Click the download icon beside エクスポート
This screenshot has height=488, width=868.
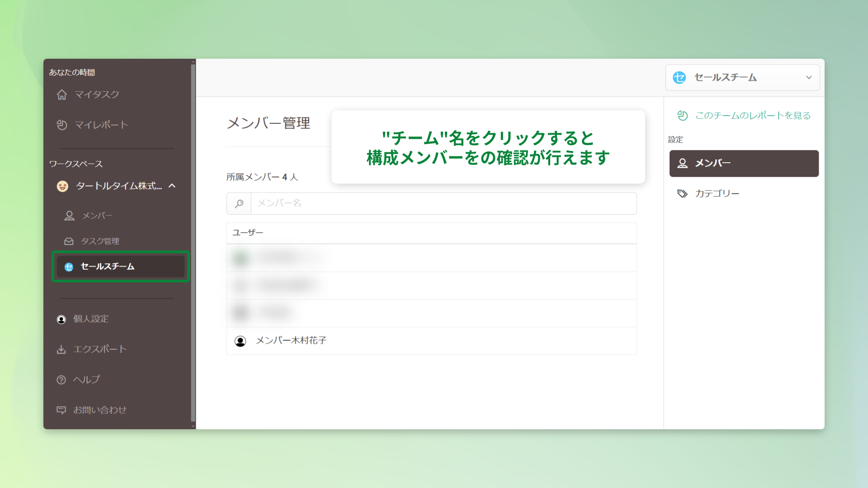tap(61, 349)
